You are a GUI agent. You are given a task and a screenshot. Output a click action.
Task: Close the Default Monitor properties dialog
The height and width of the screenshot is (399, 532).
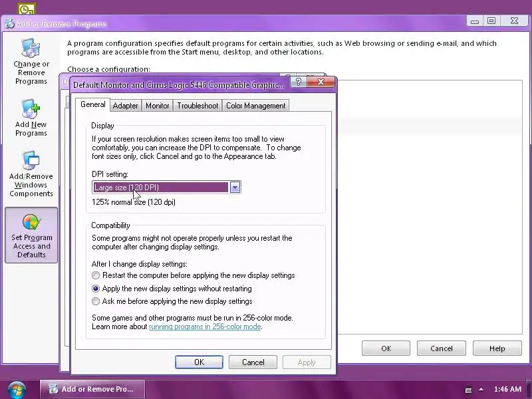pos(321,82)
